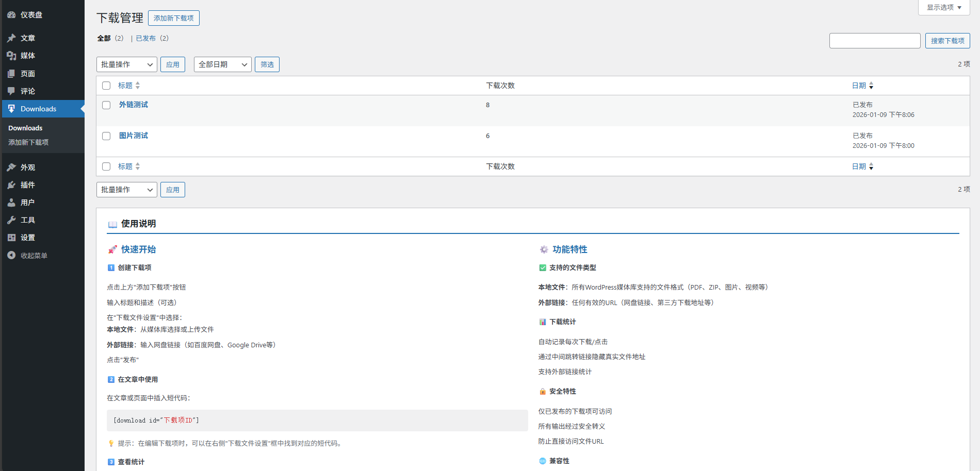Toggle select-all checkbox in table header
980x471 pixels.
tap(106, 86)
